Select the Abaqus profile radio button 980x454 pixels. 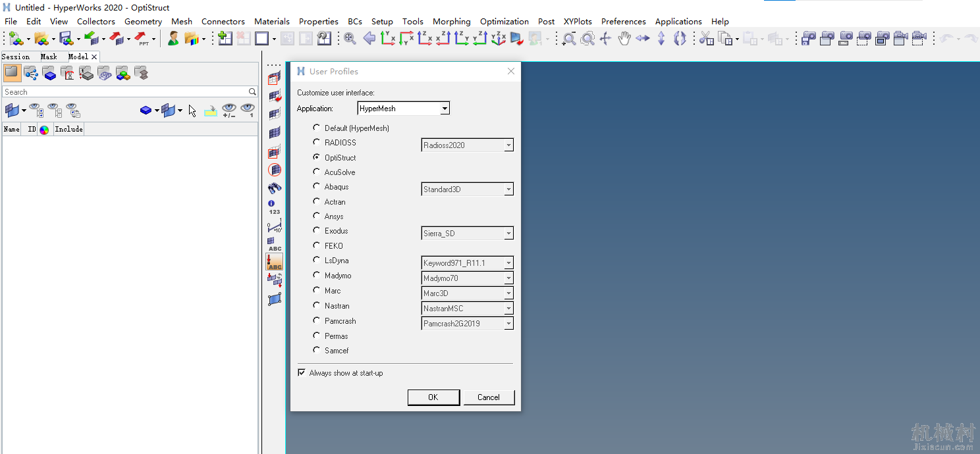317,186
